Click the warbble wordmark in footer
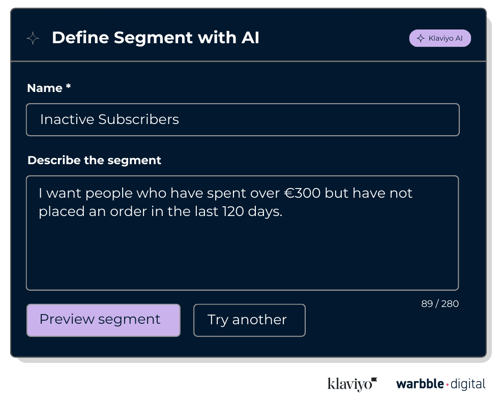Viewport: 500px width, 401px height. tap(420, 384)
